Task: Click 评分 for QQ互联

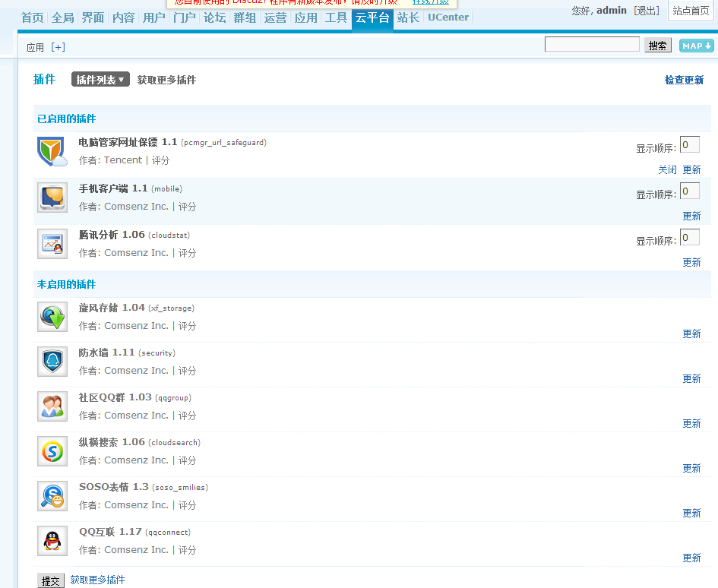Action: point(187,550)
